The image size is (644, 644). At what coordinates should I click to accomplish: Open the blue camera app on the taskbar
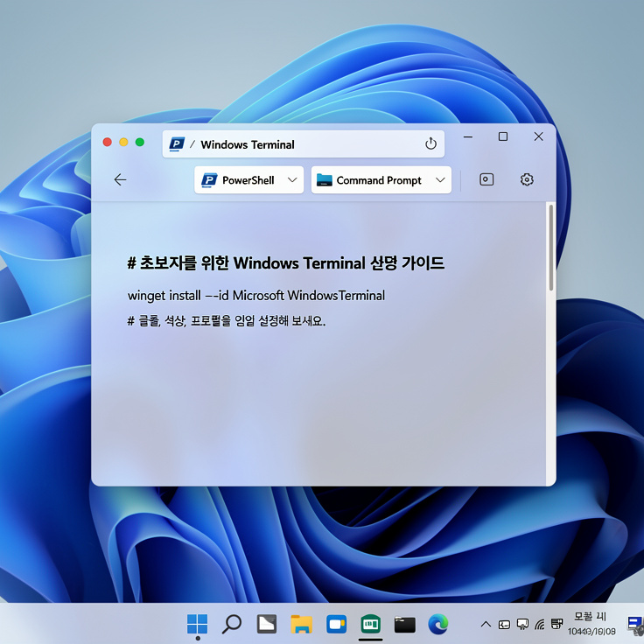click(336, 624)
